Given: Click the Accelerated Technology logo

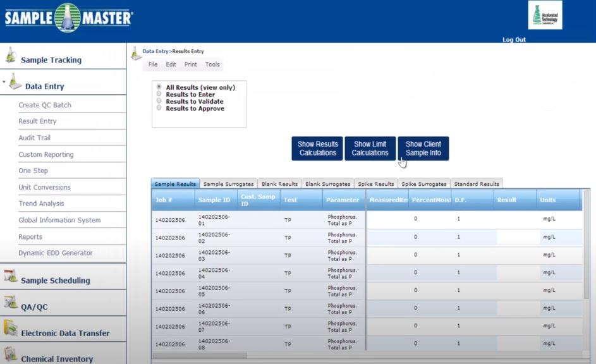Looking at the screenshot, I should coord(545,15).
